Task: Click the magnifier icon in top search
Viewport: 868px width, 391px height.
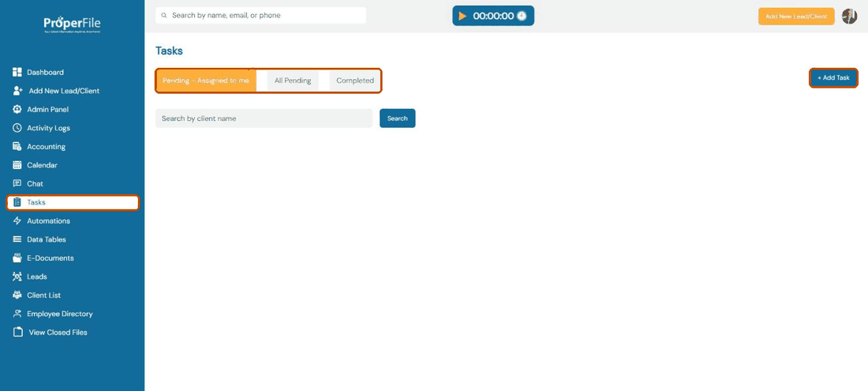Action: [x=164, y=16]
